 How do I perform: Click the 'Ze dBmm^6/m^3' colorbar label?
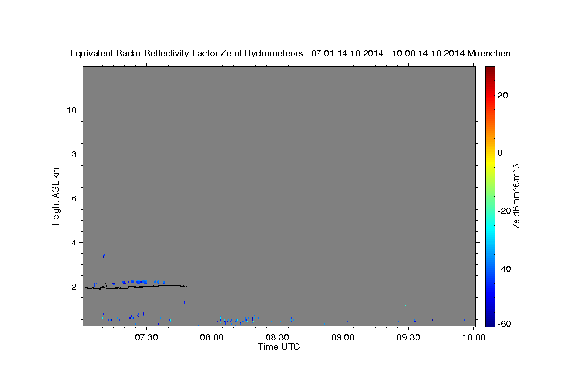pos(516,196)
